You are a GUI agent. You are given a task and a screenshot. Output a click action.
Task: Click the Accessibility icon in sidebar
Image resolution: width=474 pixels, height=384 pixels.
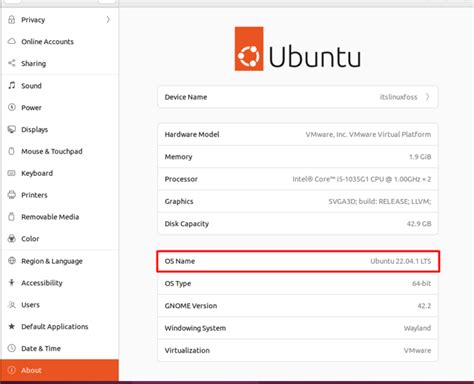click(x=12, y=283)
